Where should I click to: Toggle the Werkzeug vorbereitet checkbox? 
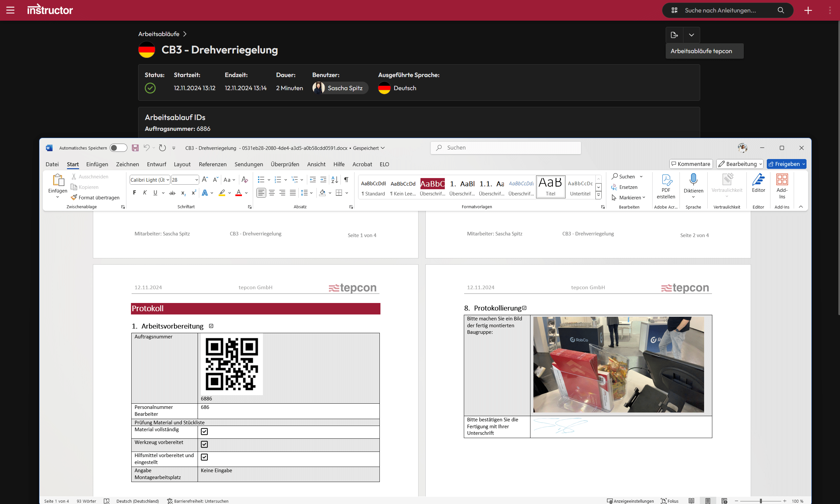click(204, 444)
